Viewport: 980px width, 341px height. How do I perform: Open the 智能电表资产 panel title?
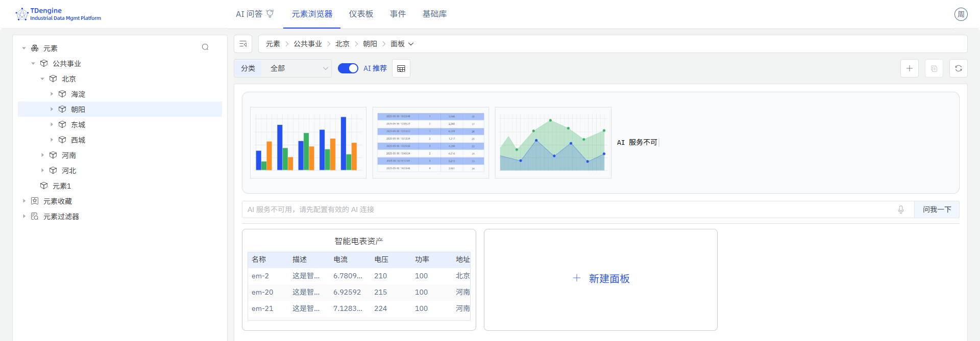(x=359, y=241)
